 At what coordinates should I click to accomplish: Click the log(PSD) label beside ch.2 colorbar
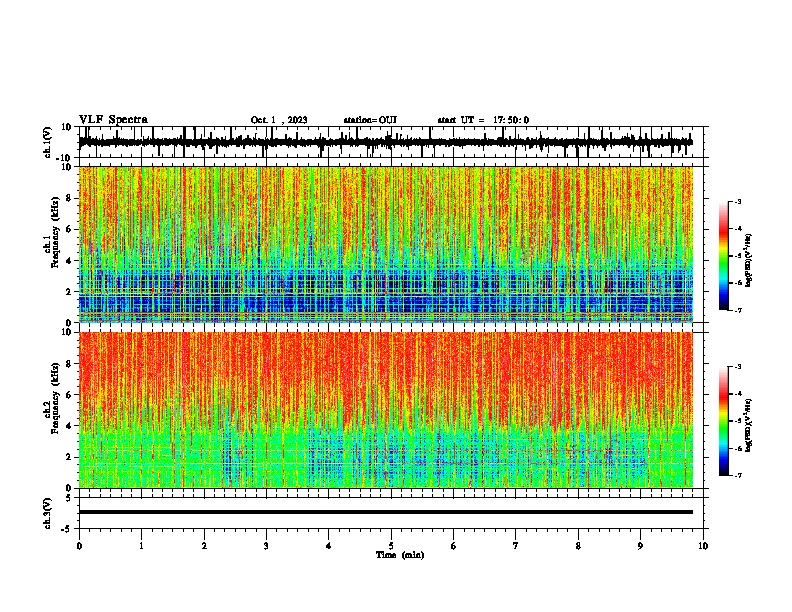click(x=749, y=425)
